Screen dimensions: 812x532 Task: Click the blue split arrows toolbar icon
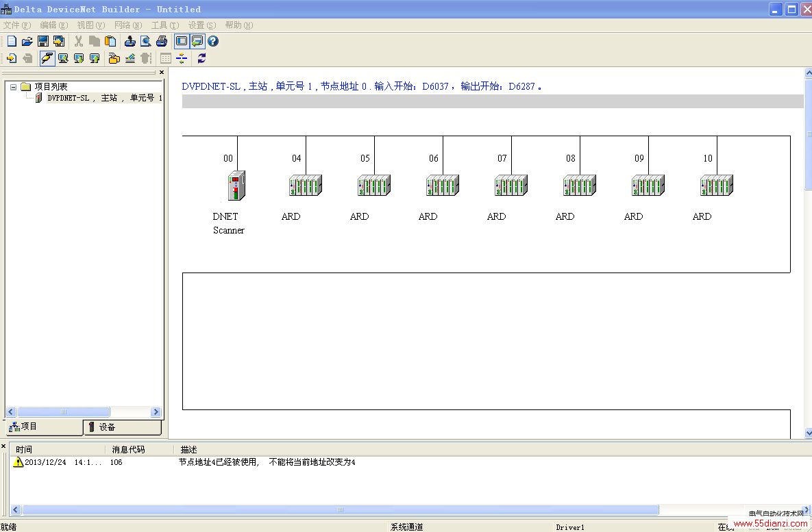182,58
